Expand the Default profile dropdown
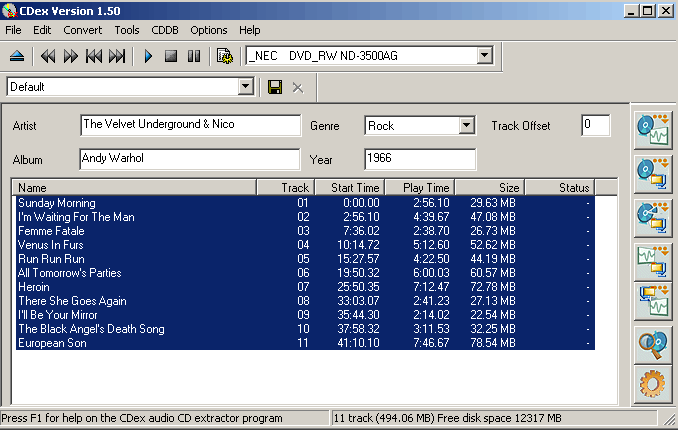Image resolution: width=678 pixels, height=430 pixels. click(x=246, y=87)
